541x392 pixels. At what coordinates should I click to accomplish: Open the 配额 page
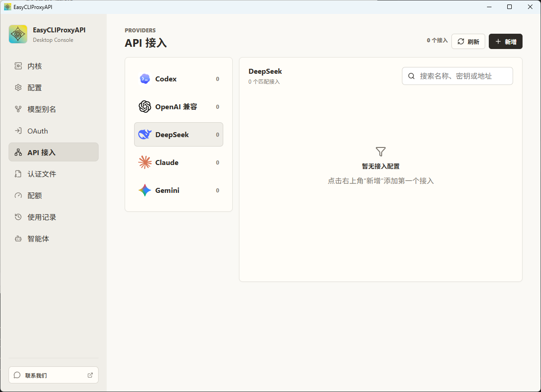click(x=54, y=196)
